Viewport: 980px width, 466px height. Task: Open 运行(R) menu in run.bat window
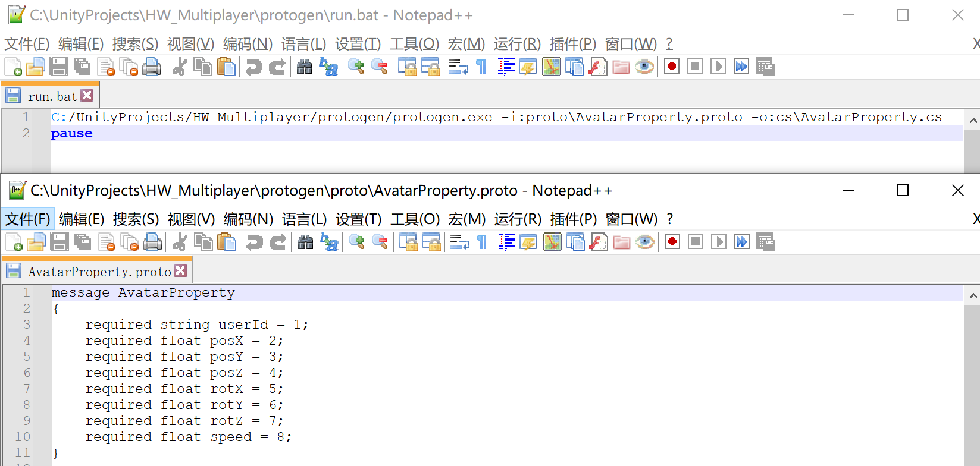[x=517, y=44]
